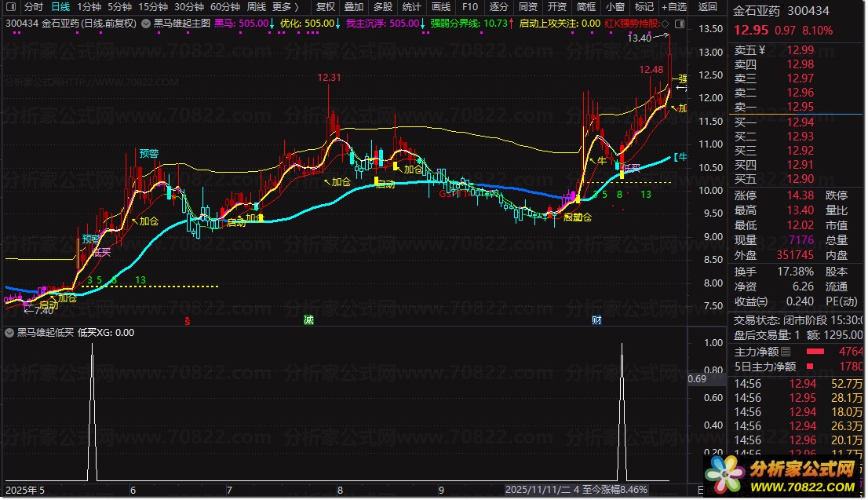Viewport: 868px width, 500px height.
Task: Open 小窗 mini window
Action: [x=615, y=7]
